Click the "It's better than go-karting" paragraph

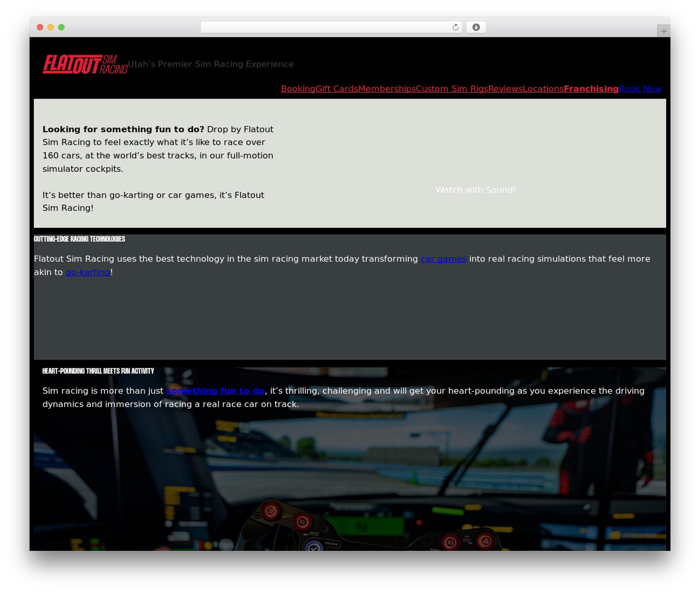[x=153, y=201]
